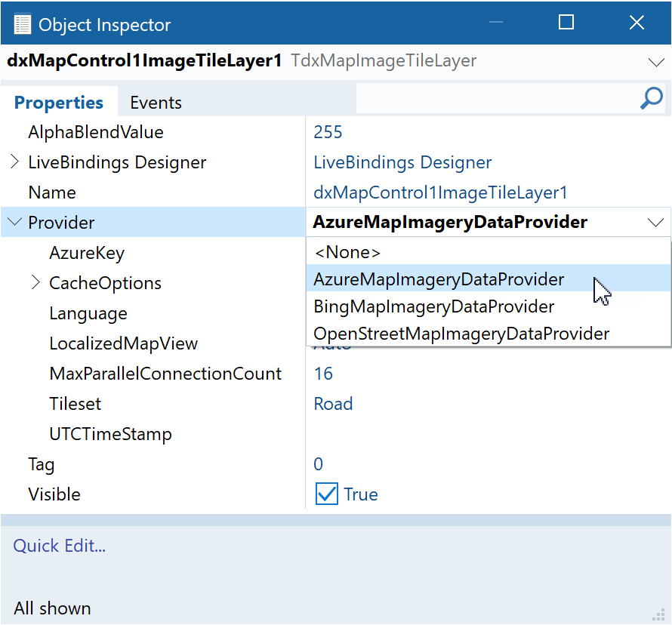Viewport: 672px width, 625px height.
Task: Open the Quick Edit... link
Action: (x=60, y=546)
